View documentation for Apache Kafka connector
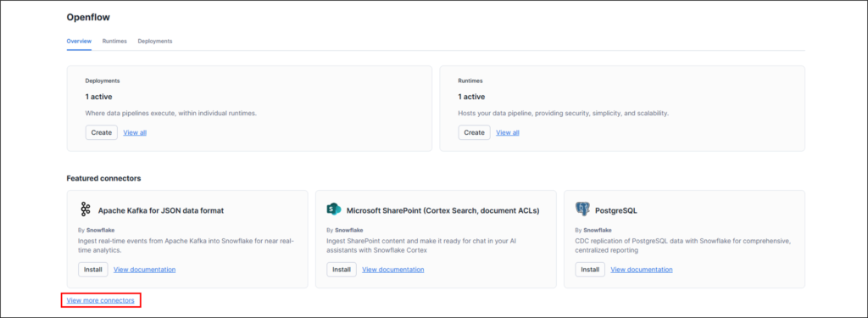Image resolution: width=868 pixels, height=318 pixels. pyautogui.click(x=144, y=270)
